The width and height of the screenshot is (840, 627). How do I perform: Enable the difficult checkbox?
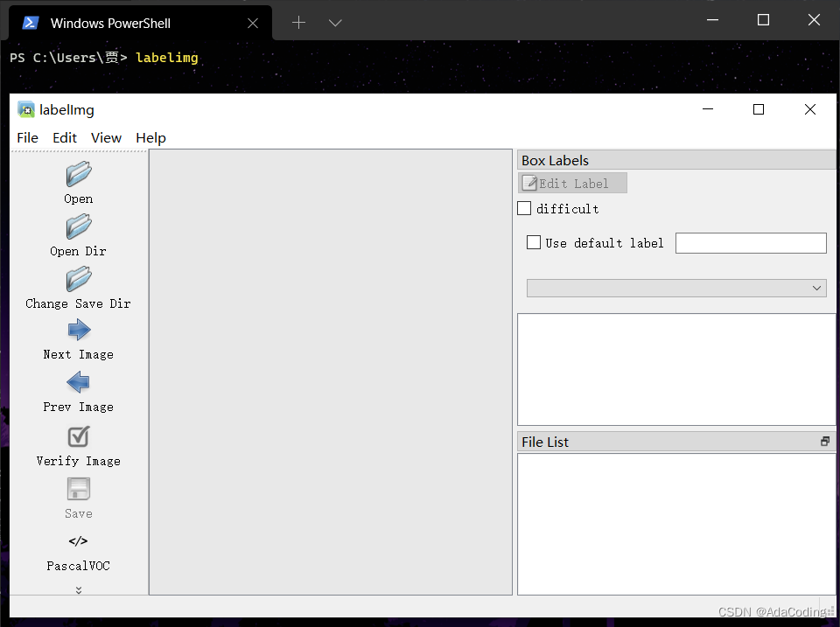[524, 208]
